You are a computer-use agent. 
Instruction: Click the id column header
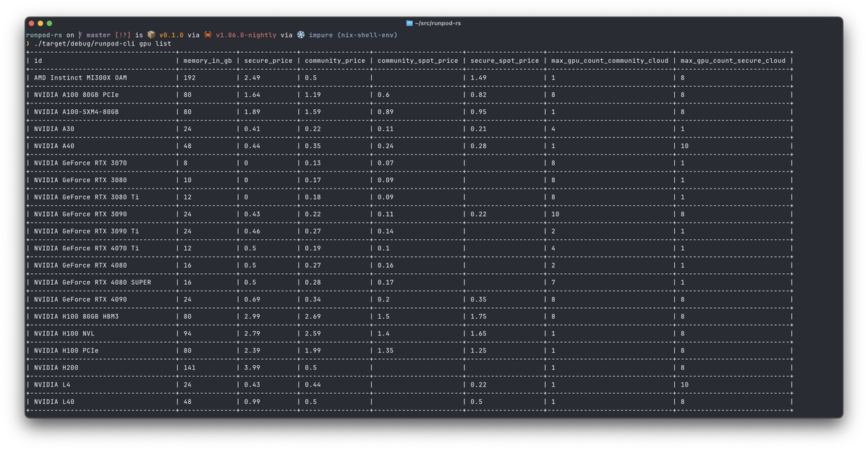[38, 61]
